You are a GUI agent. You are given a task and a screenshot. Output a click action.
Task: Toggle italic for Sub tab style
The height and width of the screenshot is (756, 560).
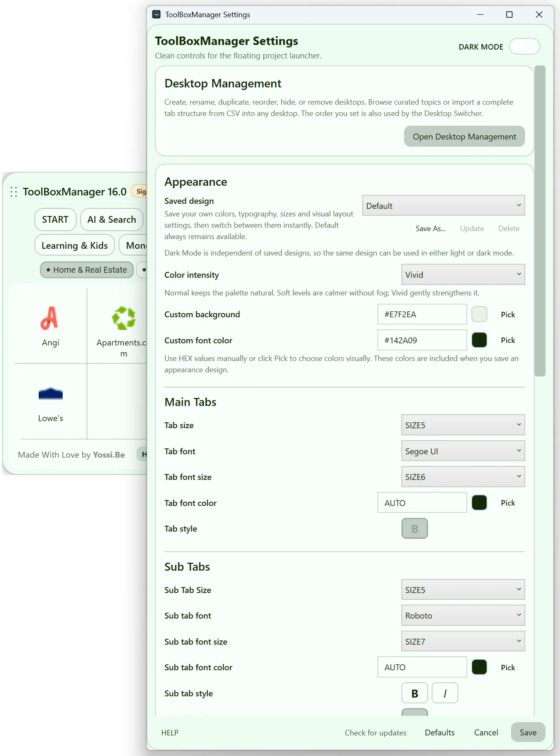pyautogui.click(x=445, y=693)
